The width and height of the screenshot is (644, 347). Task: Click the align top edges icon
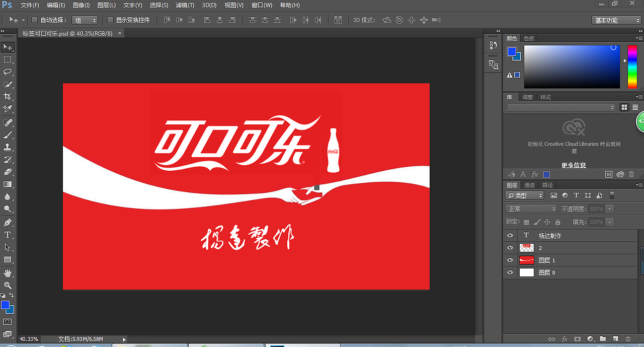coord(168,20)
